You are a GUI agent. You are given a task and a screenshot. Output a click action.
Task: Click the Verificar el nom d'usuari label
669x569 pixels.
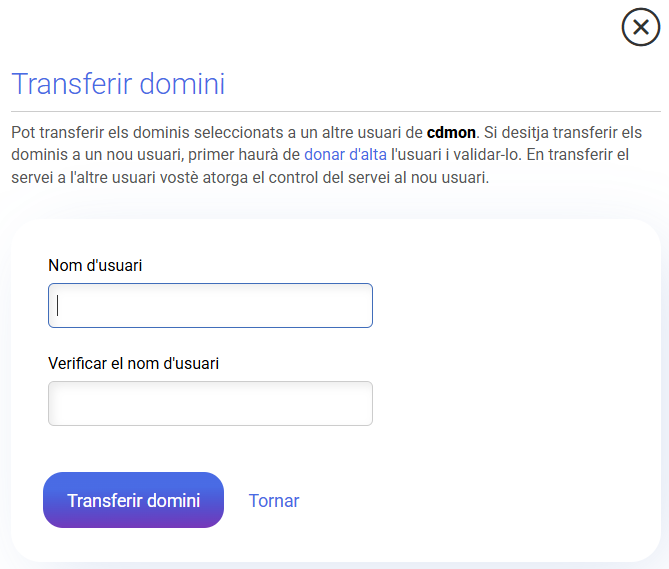coord(133,363)
